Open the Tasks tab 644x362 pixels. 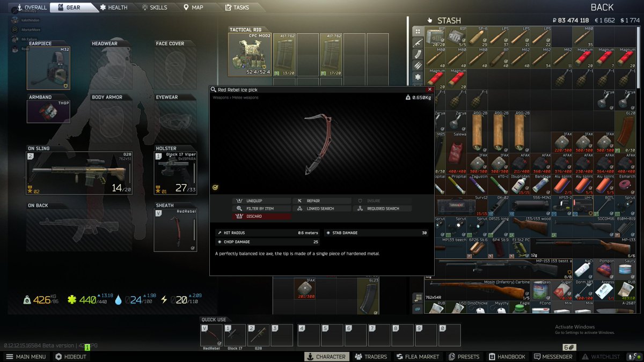[237, 8]
